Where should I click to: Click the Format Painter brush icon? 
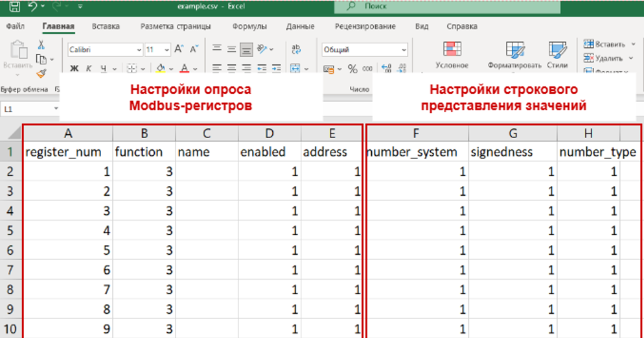coord(41,73)
